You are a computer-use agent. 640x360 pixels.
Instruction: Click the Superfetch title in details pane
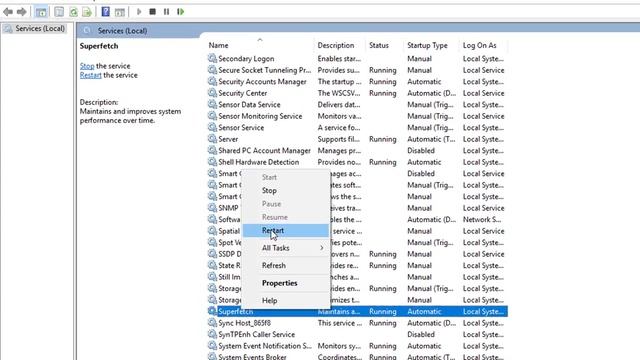point(99,46)
